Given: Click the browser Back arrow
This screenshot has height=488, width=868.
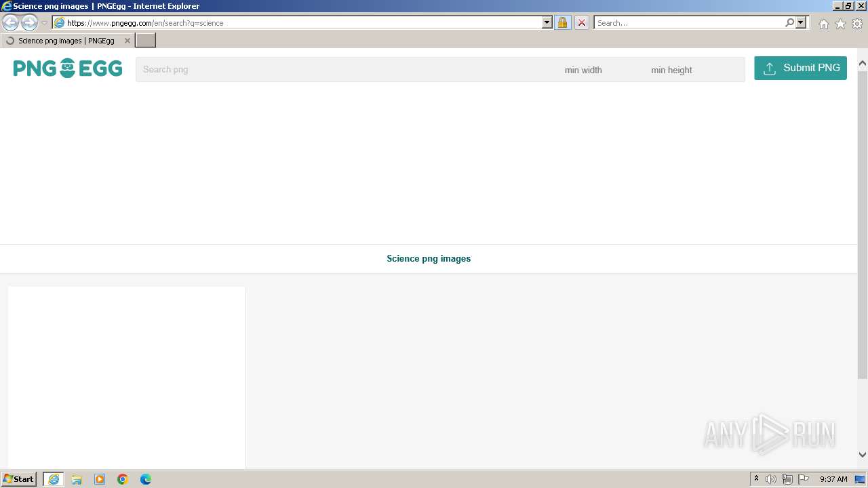Looking at the screenshot, I should (11, 22).
